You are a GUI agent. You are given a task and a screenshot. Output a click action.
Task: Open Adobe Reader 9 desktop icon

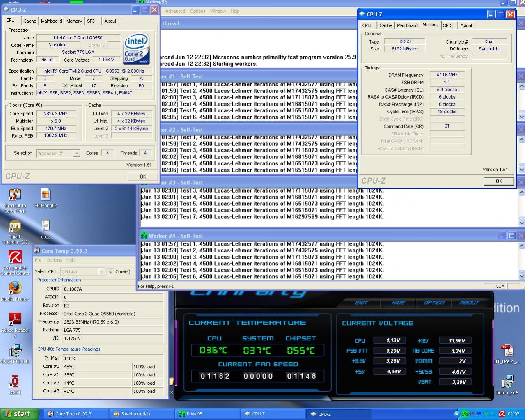pos(15,325)
